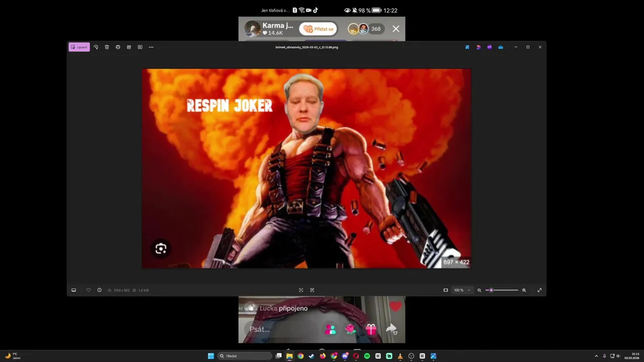Click the zoom slider handle
This screenshot has height=362, width=644.
coord(491,290)
